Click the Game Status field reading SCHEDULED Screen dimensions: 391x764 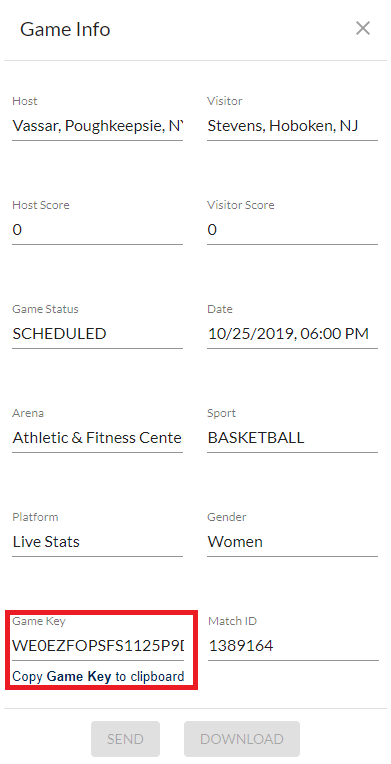coord(98,334)
